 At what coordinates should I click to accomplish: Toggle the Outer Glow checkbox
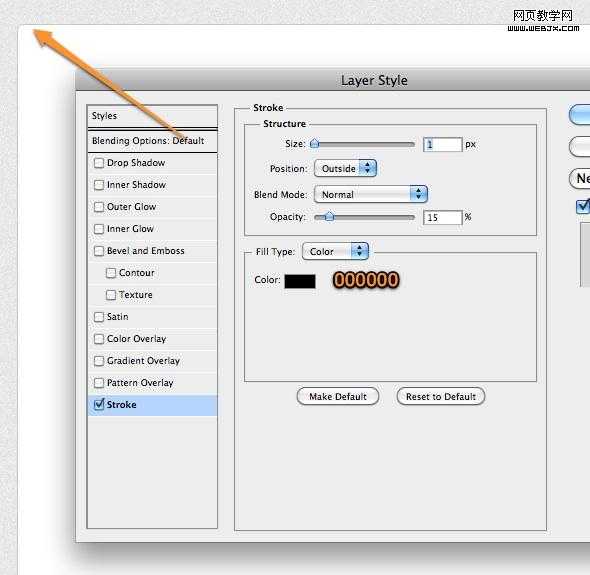(x=99, y=207)
